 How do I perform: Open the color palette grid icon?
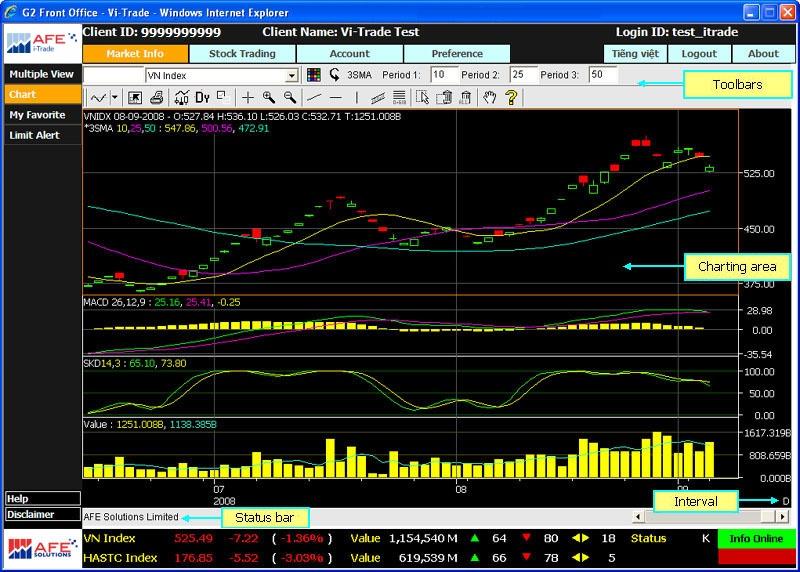pos(314,75)
